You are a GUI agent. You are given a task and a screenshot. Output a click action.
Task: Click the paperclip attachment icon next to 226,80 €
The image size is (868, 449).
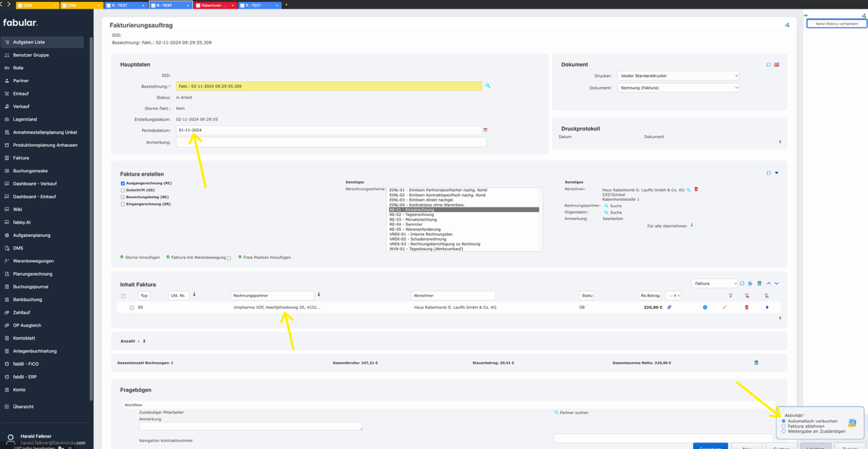(x=669, y=308)
